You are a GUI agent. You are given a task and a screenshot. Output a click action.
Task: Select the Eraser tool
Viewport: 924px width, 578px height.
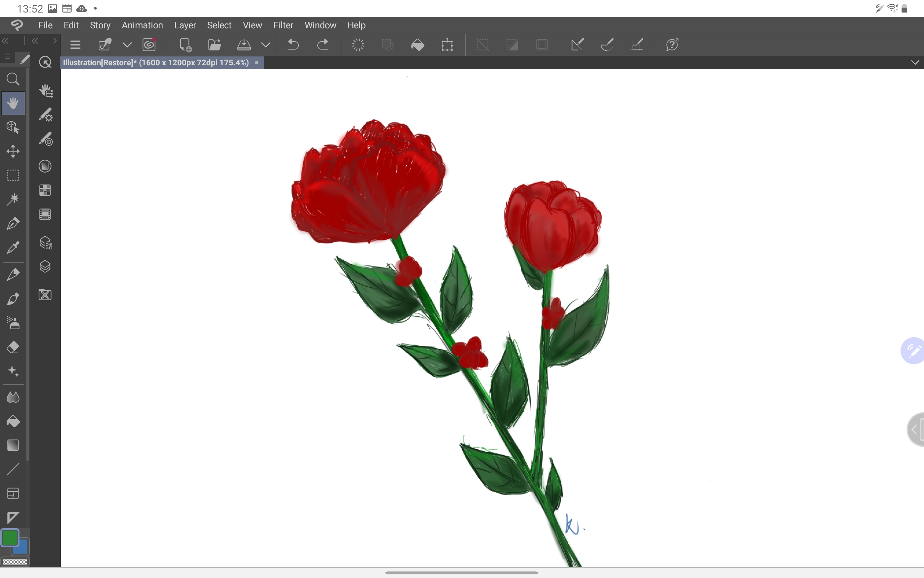pyautogui.click(x=13, y=347)
